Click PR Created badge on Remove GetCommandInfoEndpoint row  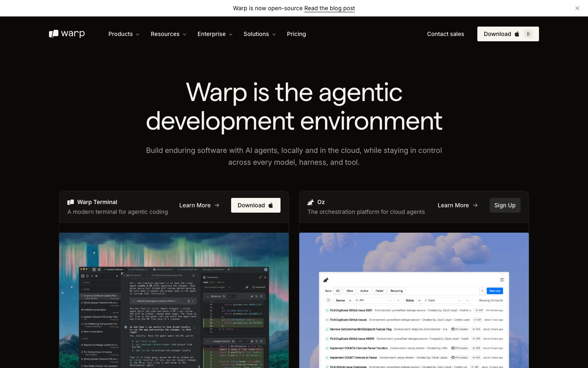point(460,329)
